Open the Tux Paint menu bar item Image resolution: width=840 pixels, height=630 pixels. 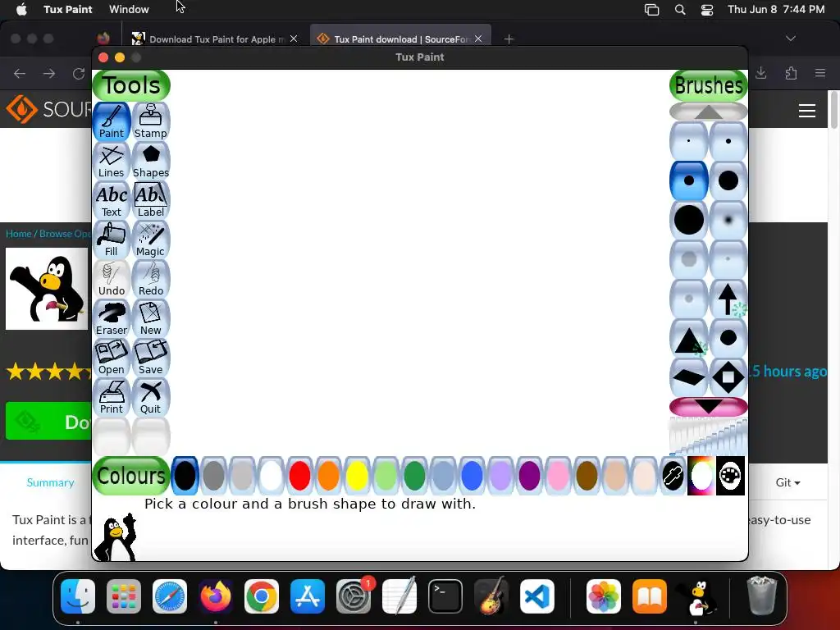(x=67, y=9)
